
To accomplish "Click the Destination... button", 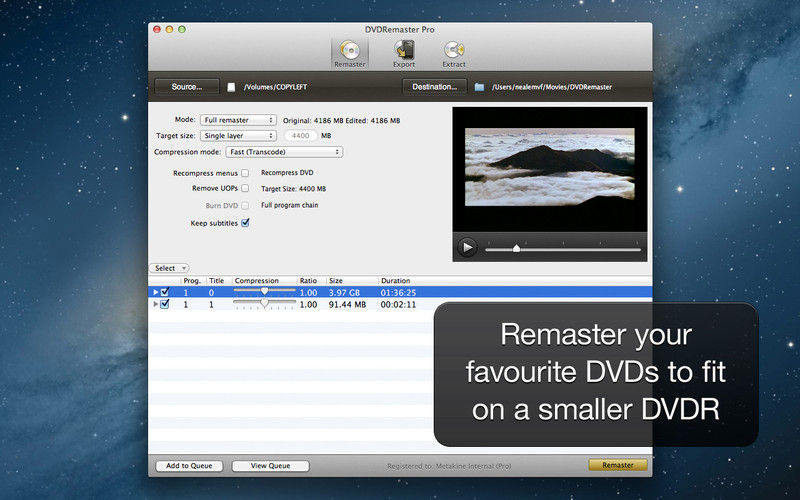I will (435, 87).
